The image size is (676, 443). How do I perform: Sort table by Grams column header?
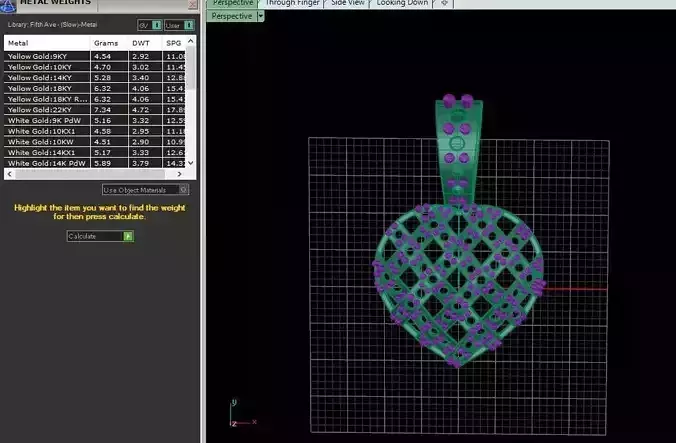pos(109,43)
